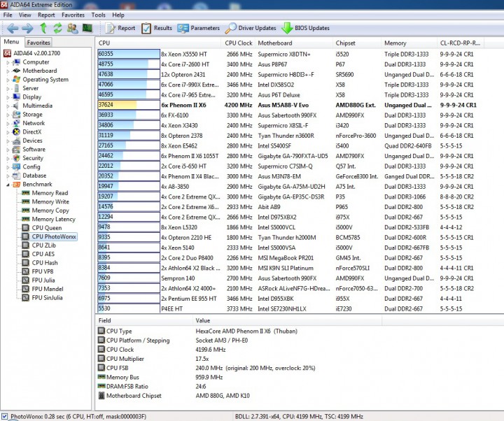Click the Back navigation arrow
The height and width of the screenshot is (421, 504).
tap(13, 28)
